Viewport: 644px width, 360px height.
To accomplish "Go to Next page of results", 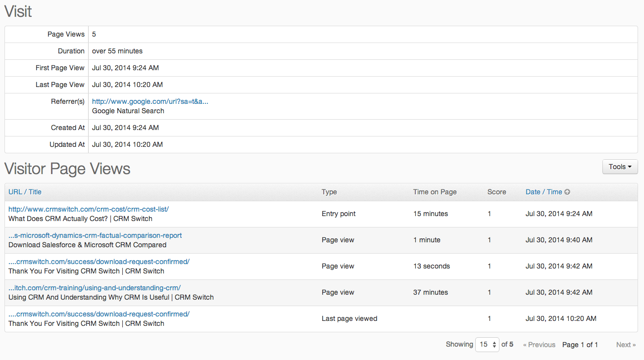I will point(626,345).
